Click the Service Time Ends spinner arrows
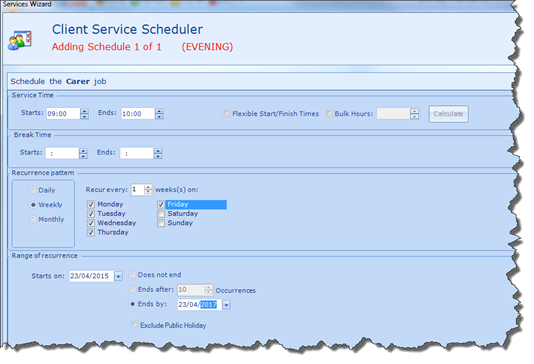 (x=159, y=114)
